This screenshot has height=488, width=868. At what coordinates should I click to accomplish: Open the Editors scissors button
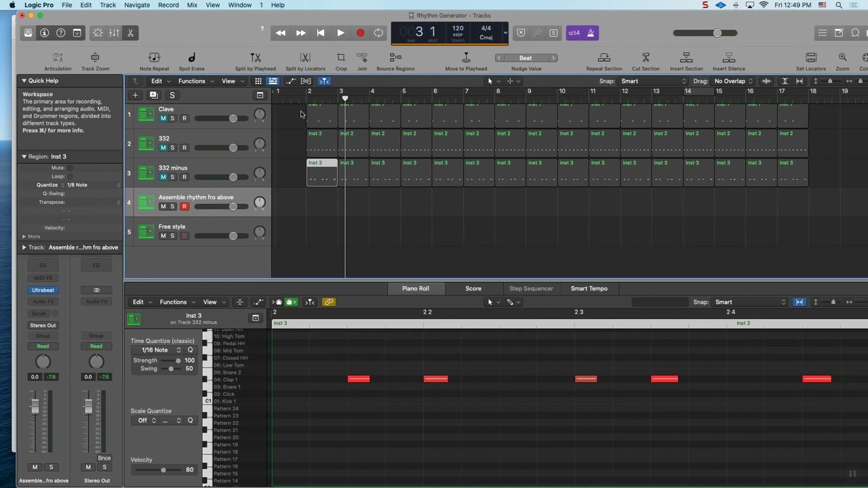pyautogui.click(x=130, y=33)
